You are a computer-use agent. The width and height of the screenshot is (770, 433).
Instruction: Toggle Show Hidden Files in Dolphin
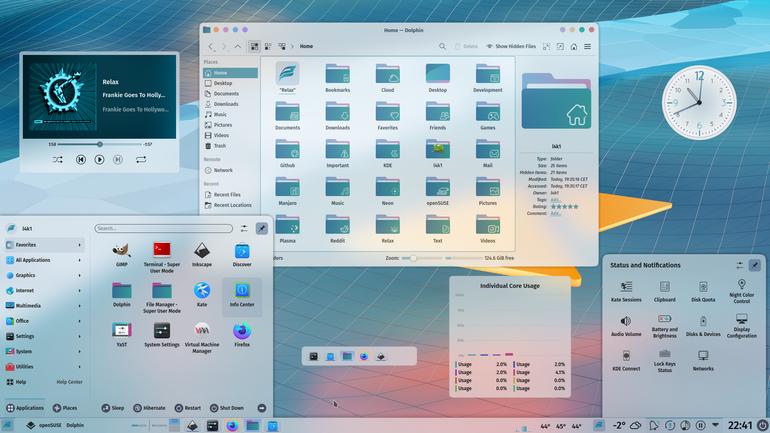tap(511, 46)
